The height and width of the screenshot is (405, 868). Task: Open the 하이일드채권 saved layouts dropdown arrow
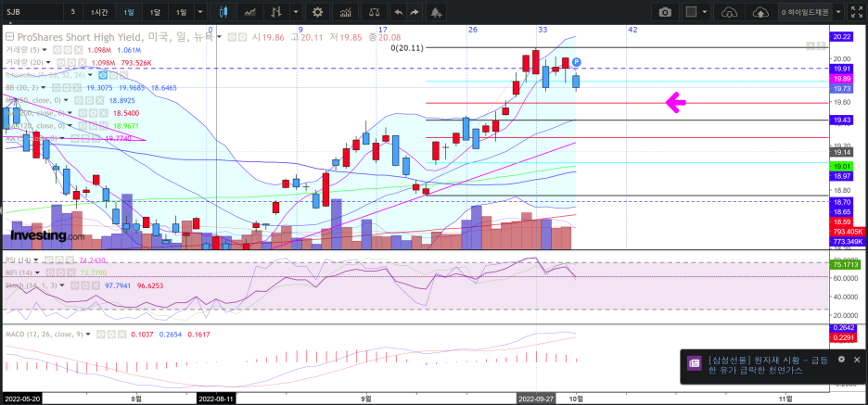(x=838, y=12)
